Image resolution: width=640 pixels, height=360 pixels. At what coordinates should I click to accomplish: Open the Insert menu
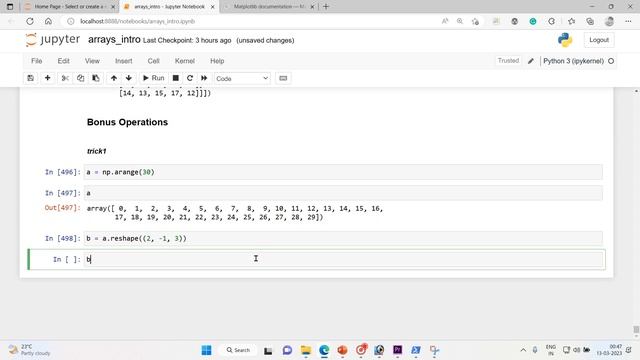(x=124, y=61)
